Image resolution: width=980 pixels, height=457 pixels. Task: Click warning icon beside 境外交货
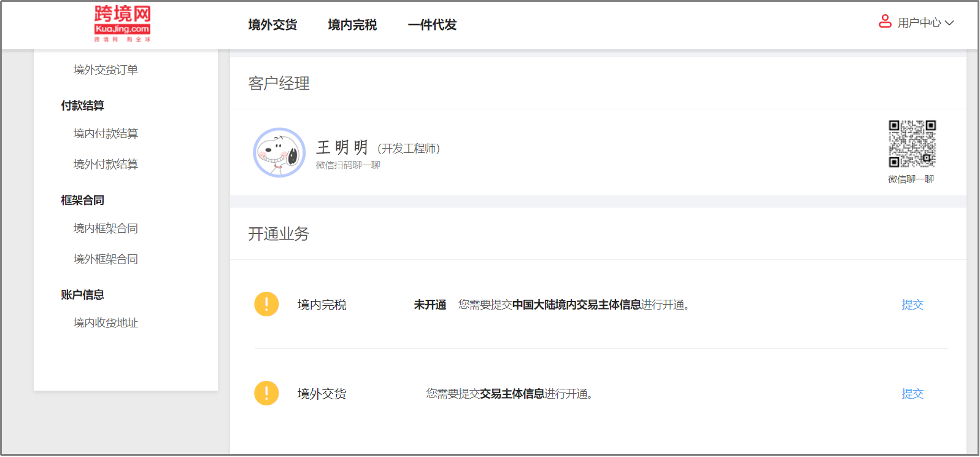266,393
